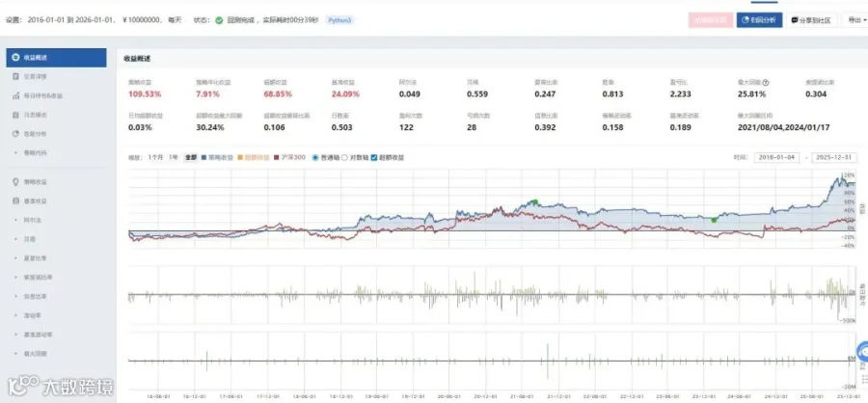Click the blue chat support icon at right edge
The image size is (868, 403).
coord(862,352)
